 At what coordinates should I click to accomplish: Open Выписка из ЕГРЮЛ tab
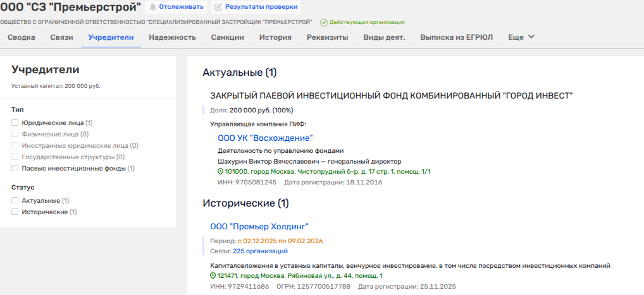456,37
